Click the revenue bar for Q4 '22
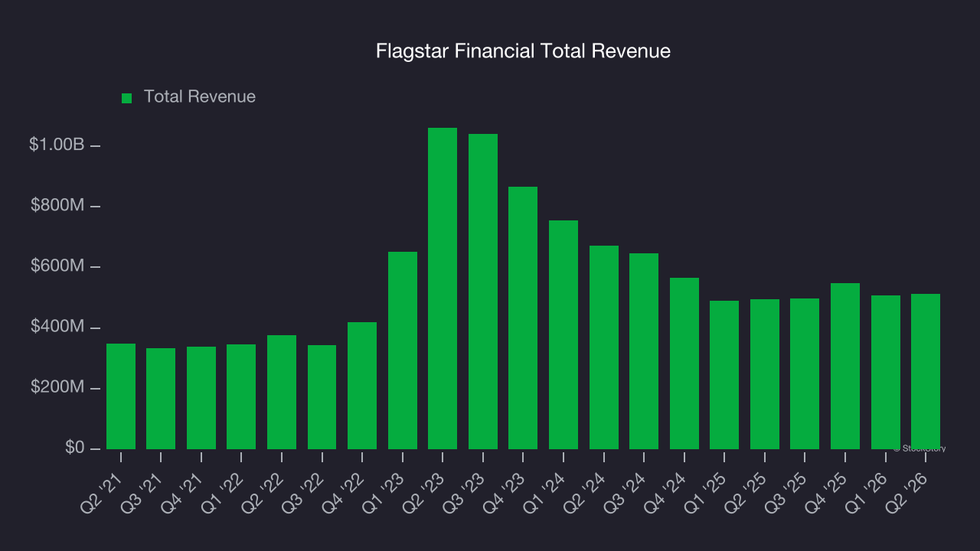The height and width of the screenshot is (551, 980). pos(362,386)
